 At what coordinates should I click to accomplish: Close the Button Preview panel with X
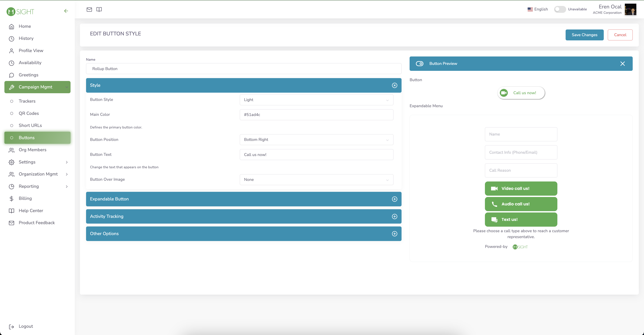[x=623, y=64]
